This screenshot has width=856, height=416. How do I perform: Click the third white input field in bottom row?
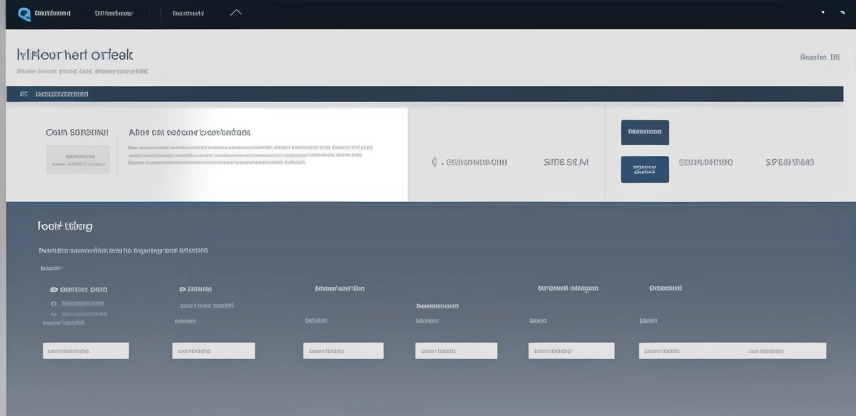click(x=343, y=351)
